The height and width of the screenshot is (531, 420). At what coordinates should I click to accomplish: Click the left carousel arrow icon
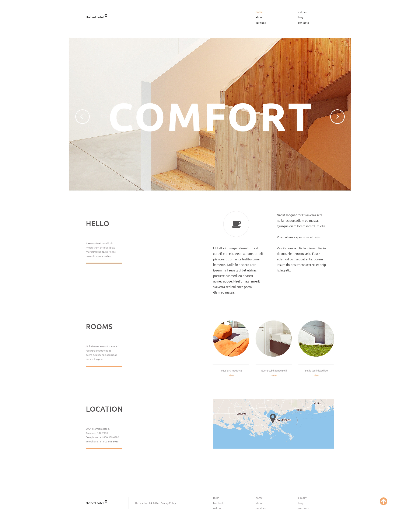[82, 116]
